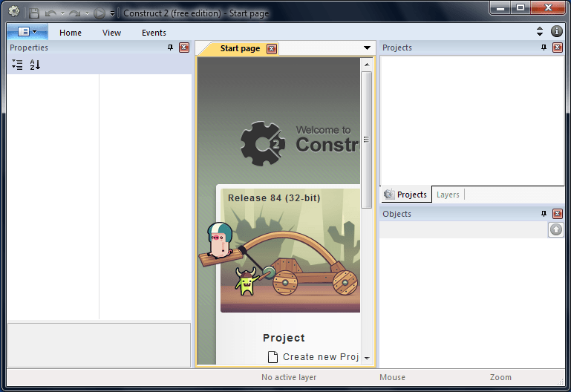
Task: Pin the Projects panel
Action: [x=544, y=48]
